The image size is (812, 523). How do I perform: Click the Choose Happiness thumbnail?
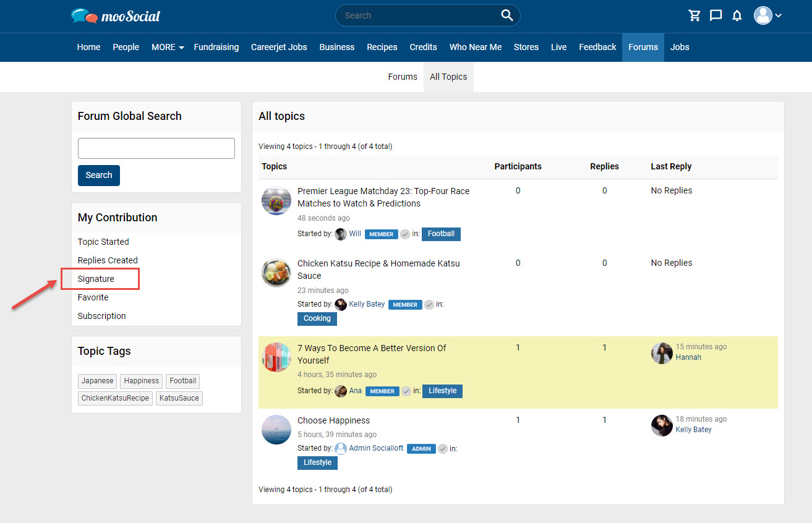pos(276,430)
